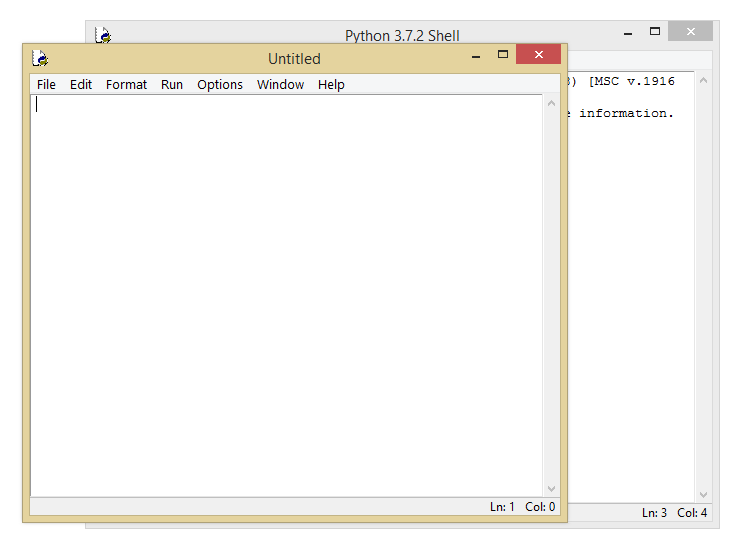The image size is (734, 535).
Task: Click the Python 3.7.2 Shell title text
Action: click(402, 36)
